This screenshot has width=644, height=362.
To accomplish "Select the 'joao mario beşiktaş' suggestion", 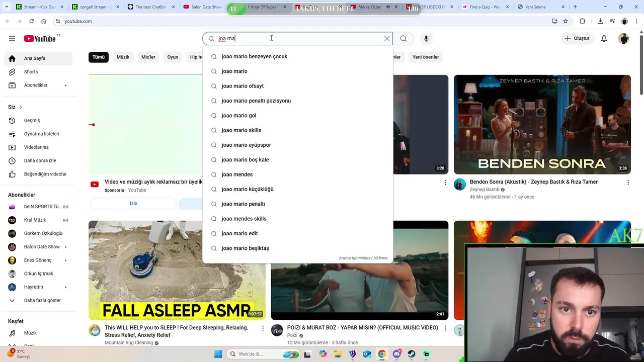I will [297, 248].
